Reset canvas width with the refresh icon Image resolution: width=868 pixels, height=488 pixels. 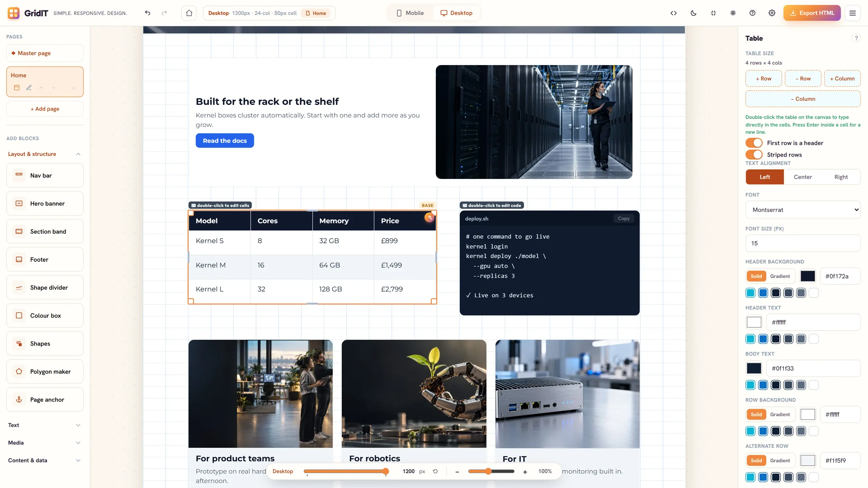435,471
